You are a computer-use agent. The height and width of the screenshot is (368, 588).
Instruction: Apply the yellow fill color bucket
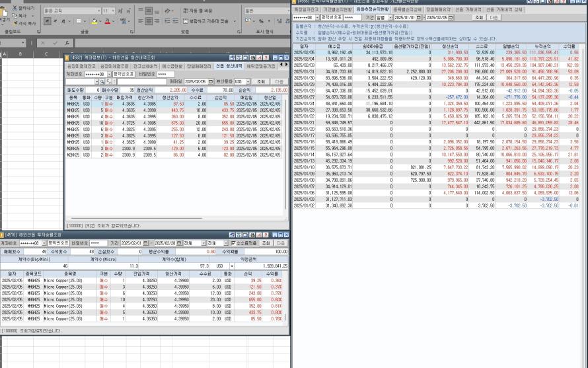pyautogui.click(x=94, y=21)
